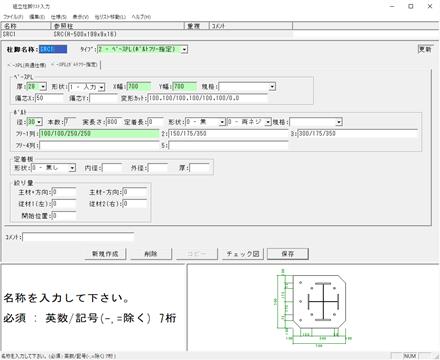
Task: Click the empty フリー4列 field
Action: pos(99,145)
